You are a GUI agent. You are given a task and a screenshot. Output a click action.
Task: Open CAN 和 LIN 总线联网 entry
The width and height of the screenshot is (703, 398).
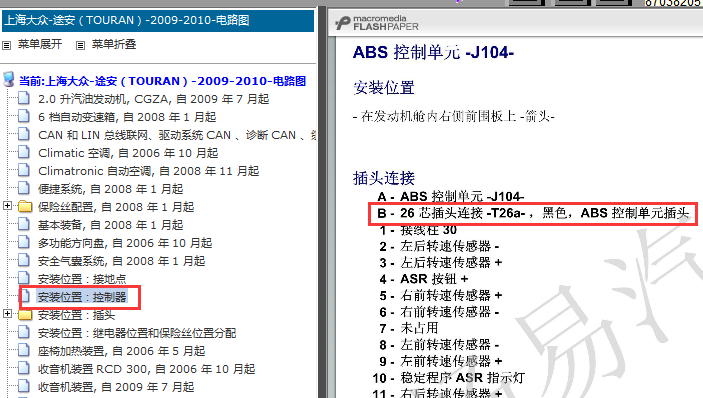coord(177,135)
